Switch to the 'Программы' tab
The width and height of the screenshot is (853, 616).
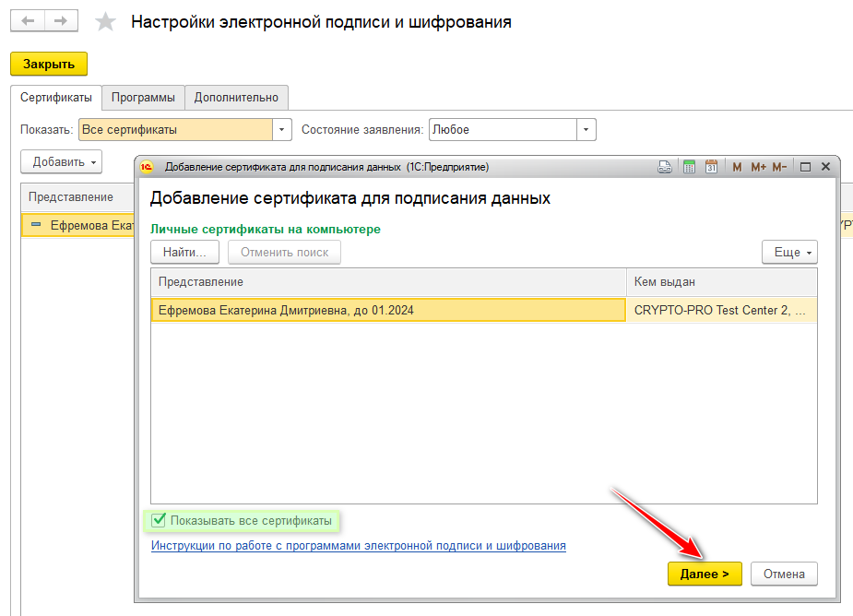[143, 97]
